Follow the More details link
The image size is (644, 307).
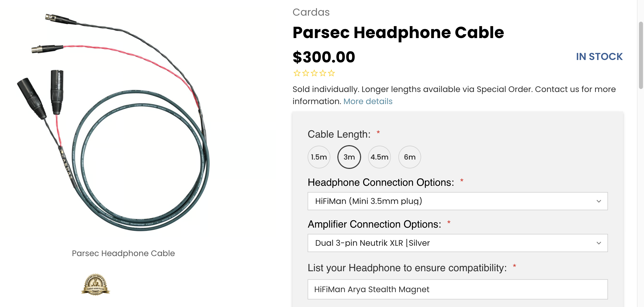pos(368,101)
